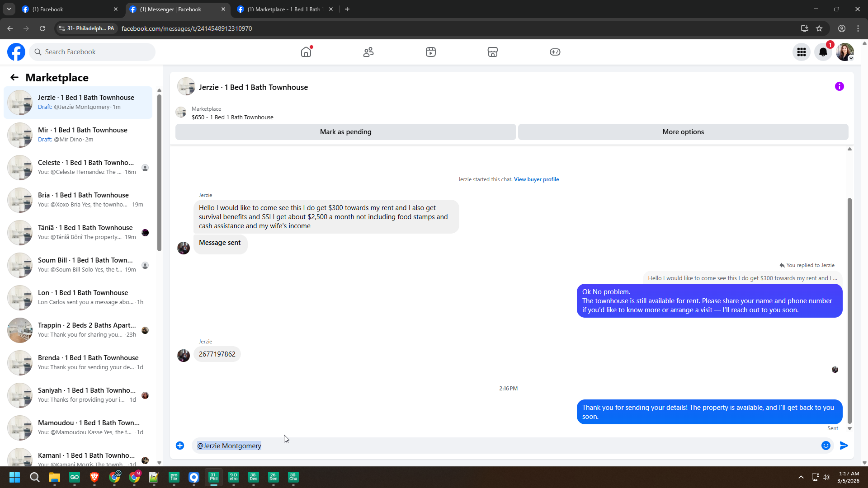Image resolution: width=868 pixels, height=488 pixels.
Task: Open Facebook home feed icon
Action: [306, 52]
